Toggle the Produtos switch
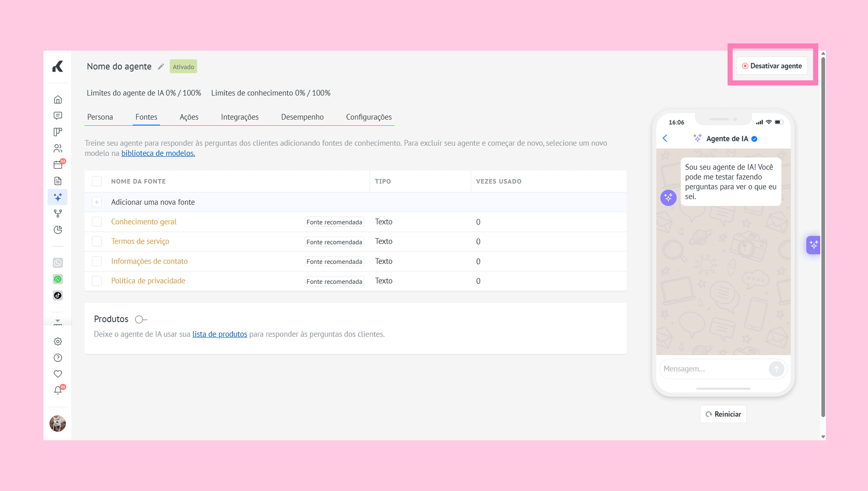The height and width of the screenshot is (491, 868). coord(141,319)
